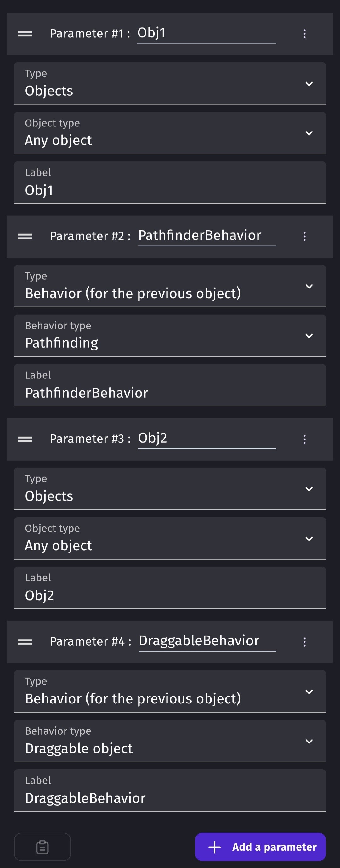Click the Label field containing PathfinderBehavior

click(x=170, y=385)
